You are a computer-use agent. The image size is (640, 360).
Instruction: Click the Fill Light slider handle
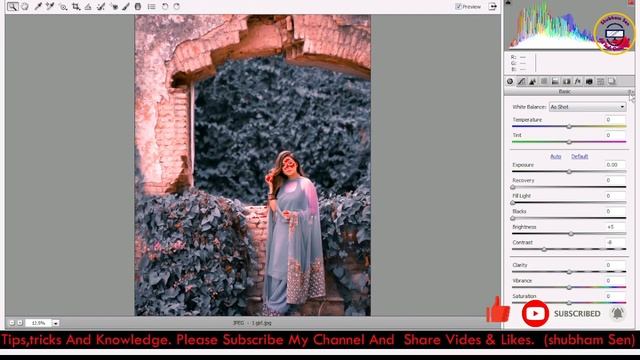pyautogui.click(x=513, y=203)
